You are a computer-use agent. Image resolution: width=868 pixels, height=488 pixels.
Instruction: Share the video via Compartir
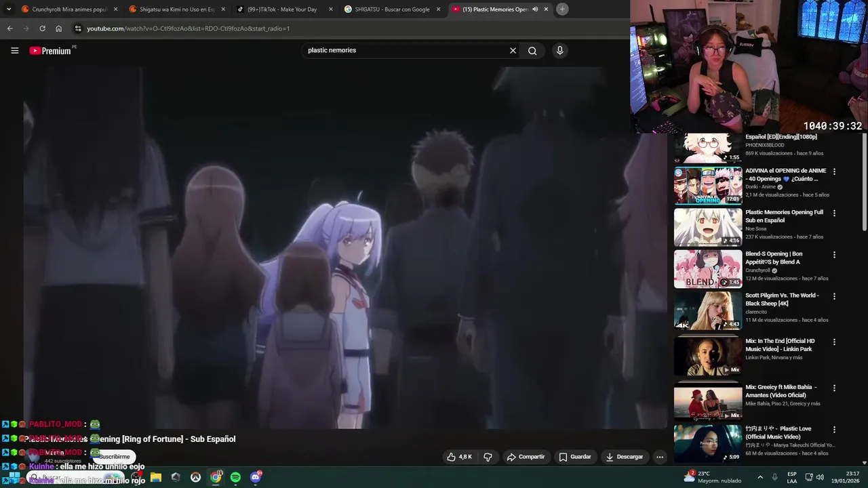pyautogui.click(x=526, y=457)
